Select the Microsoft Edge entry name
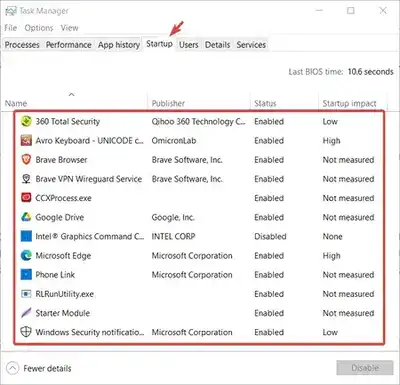 coord(63,256)
